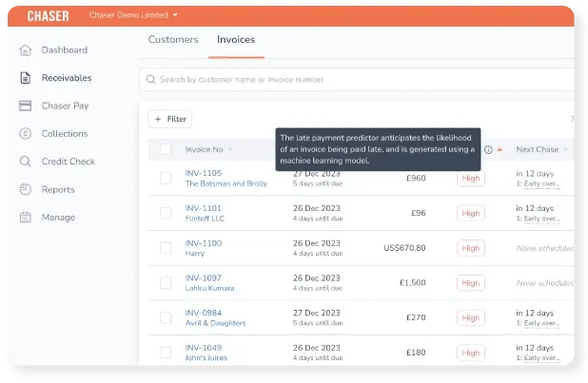The image size is (588, 383).
Task: Open invoice INV-1101 link
Action: (x=204, y=208)
